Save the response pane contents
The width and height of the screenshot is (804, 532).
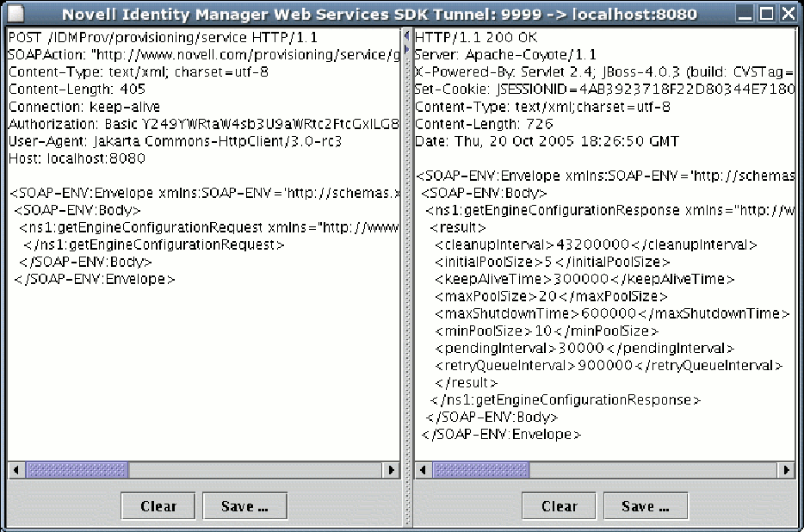point(646,506)
